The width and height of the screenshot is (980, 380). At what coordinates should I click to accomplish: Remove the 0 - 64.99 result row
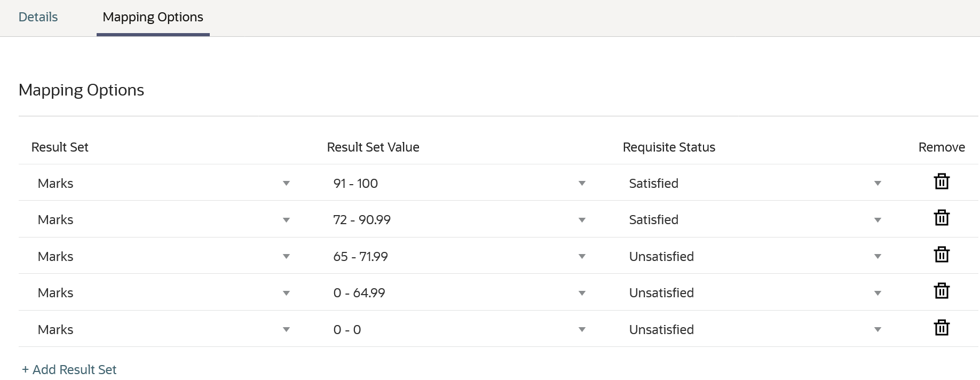pyautogui.click(x=942, y=291)
